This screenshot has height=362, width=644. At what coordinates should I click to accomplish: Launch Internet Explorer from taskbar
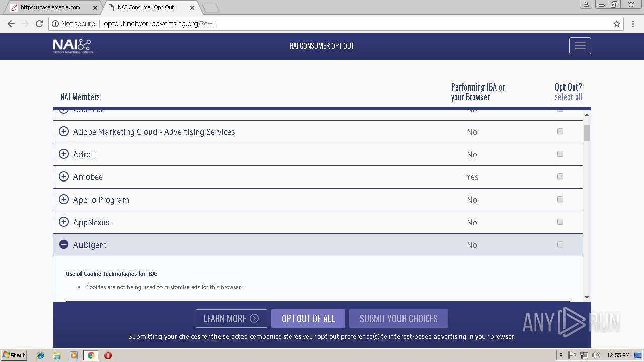pyautogui.click(x=40, y=355)
